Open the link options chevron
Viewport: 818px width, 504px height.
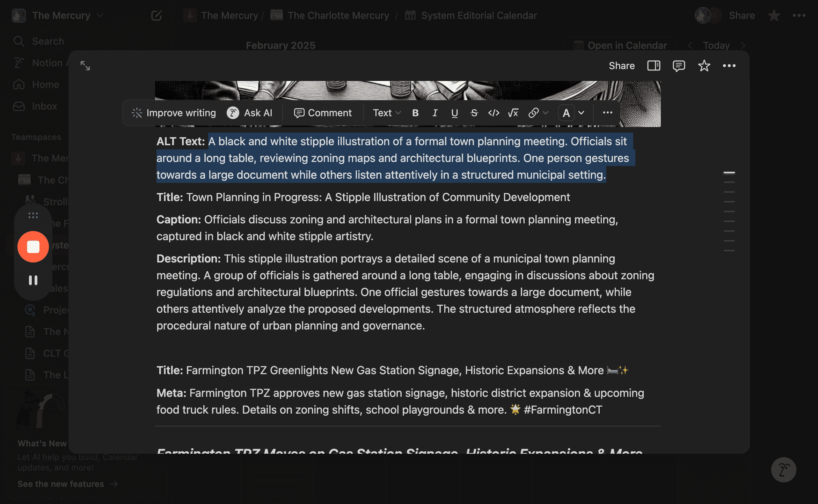click(x=546, y=113)
